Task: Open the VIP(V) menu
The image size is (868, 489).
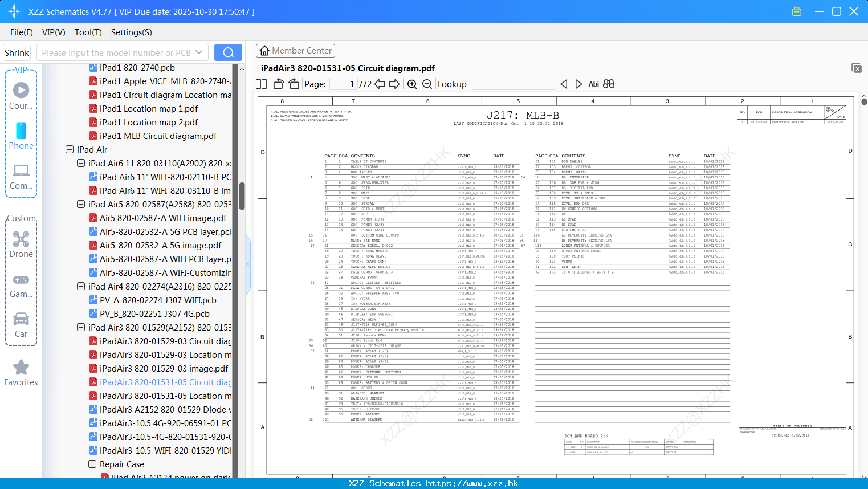Action: (x=54, y=32)
